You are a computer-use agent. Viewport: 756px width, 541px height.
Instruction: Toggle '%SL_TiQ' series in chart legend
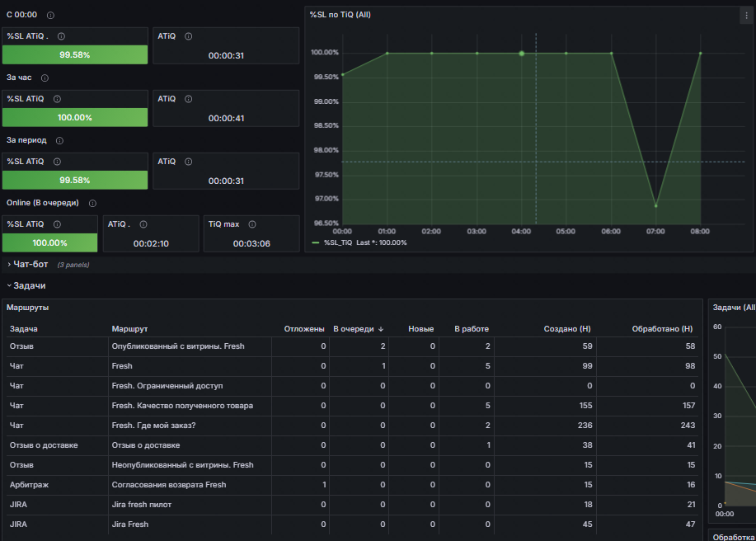click(x=338, y=242)
